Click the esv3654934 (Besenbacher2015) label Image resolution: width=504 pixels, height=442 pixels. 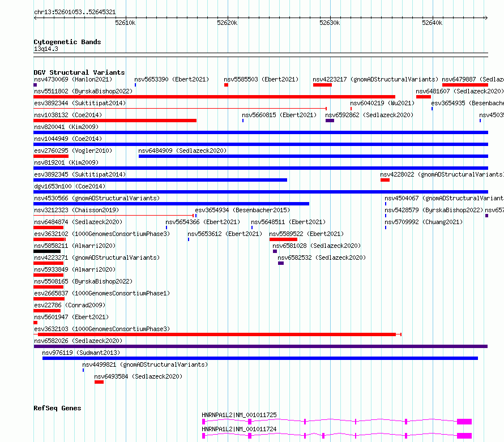click(242, 210)
